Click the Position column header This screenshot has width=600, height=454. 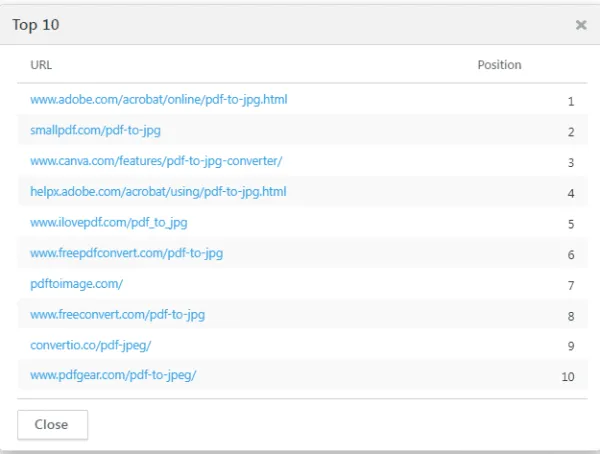pyautogui.click(x=499, y=65)
